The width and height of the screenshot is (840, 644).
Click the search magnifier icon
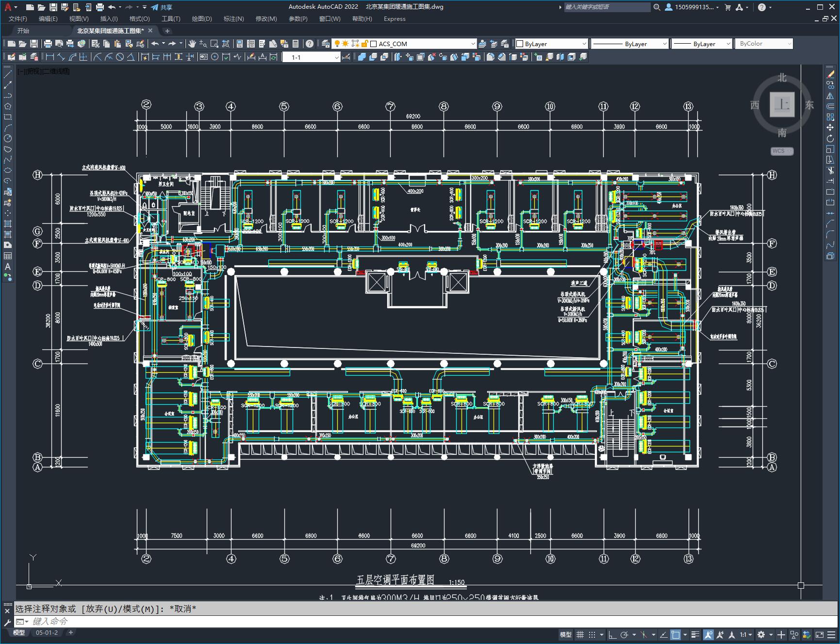pos(657,7)
